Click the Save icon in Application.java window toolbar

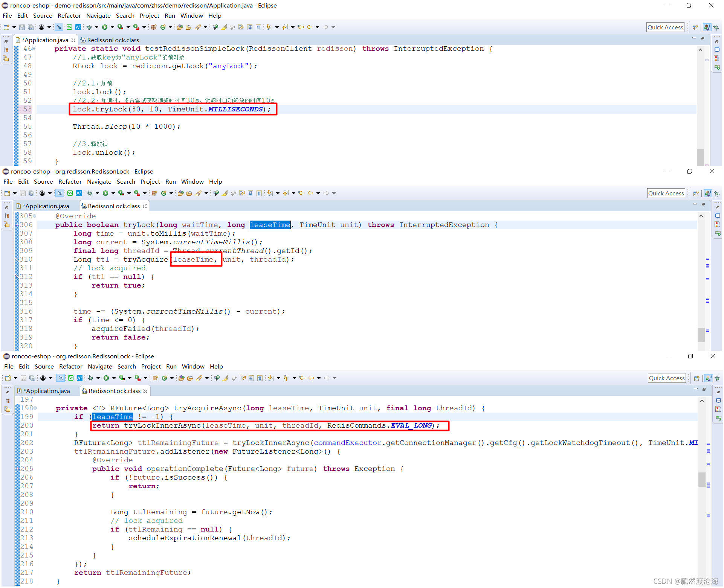[22, 27]
